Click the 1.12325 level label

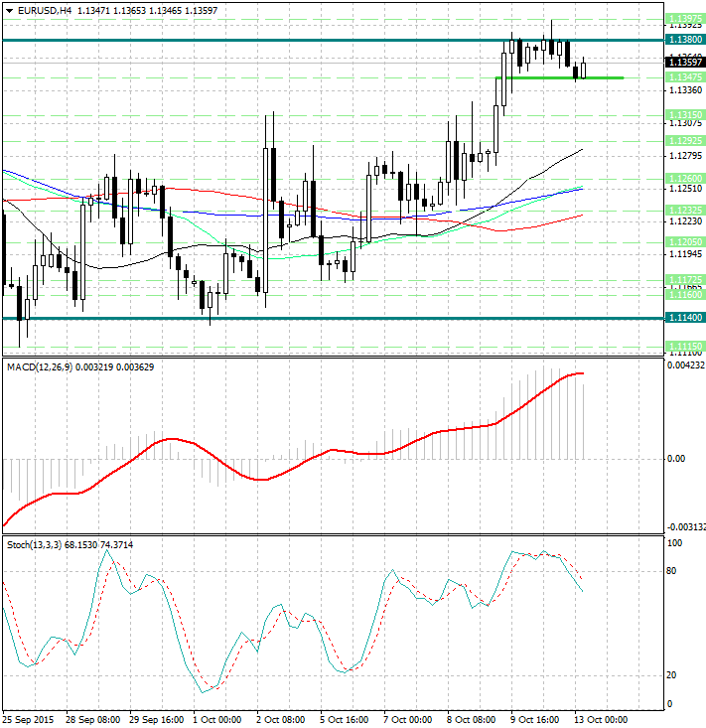tap(686, 210)
